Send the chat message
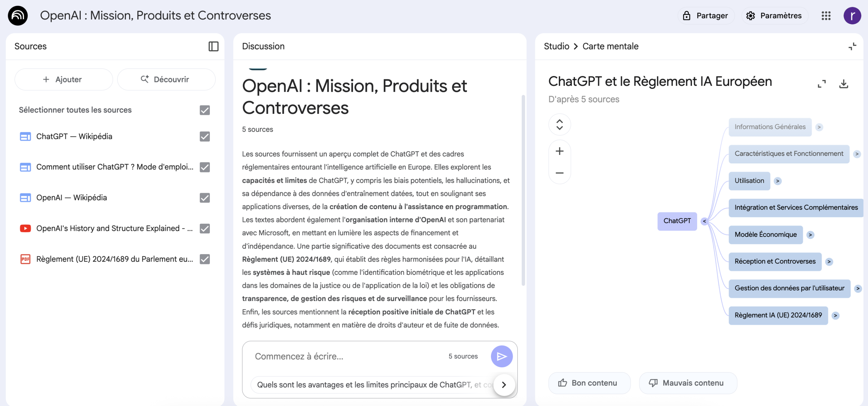The width and height of the screenshot is (868, 406). (x=501, y=356)
